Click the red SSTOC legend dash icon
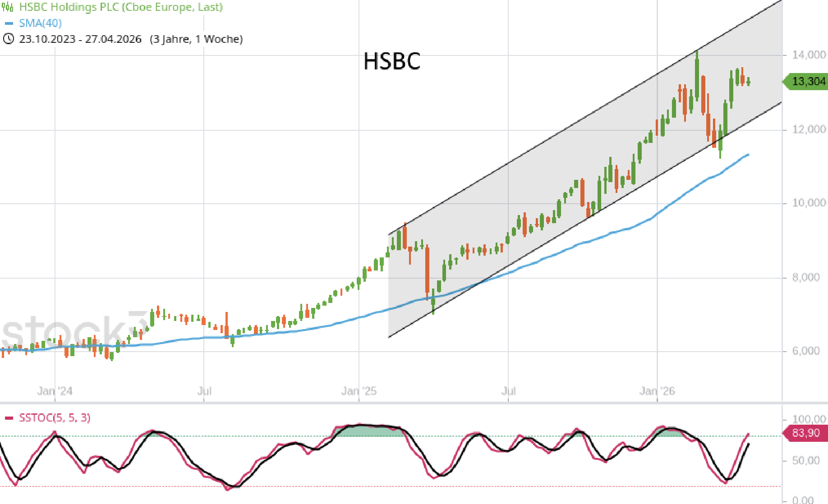Viewport: 828px width, 504px height. tap(9, 418)
